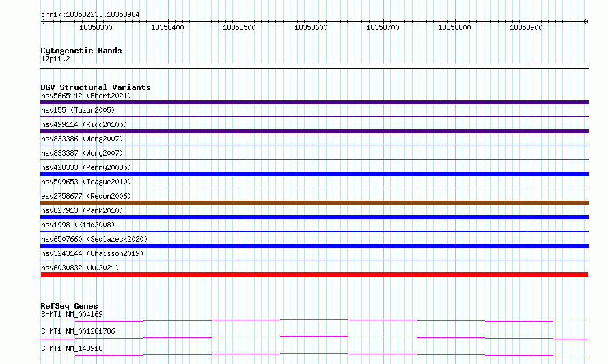Viewport: 608px width, 364px height.
Task: Open variant nsv3243144 (Chaisson2019) label
Action: (x=92, y=253)
